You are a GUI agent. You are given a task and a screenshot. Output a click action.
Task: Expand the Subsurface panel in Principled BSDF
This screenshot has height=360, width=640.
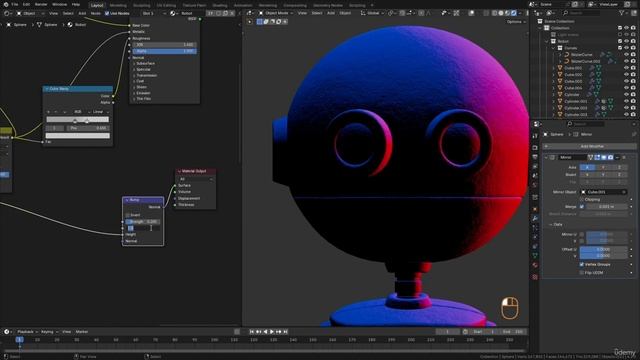click(x=145, y=64)
